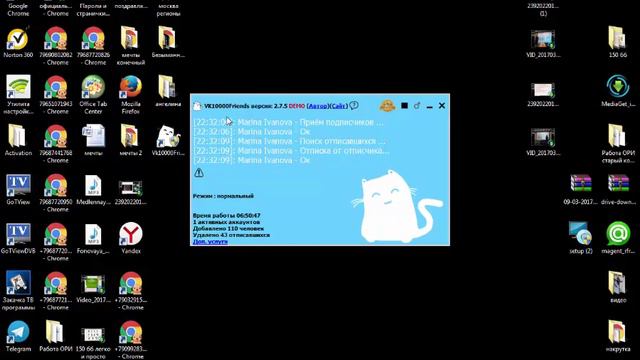This screenshot has width=640, height=360.
Task: Select the '150 66' folder
Action: (x=618, y=42)
